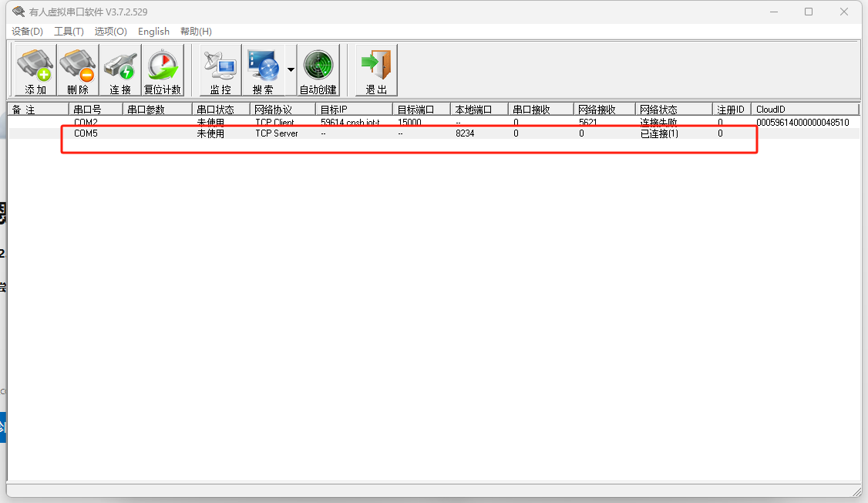
Task: Click the 连接 (Connect) toolbar icon
Action: [x=120, y=70]
